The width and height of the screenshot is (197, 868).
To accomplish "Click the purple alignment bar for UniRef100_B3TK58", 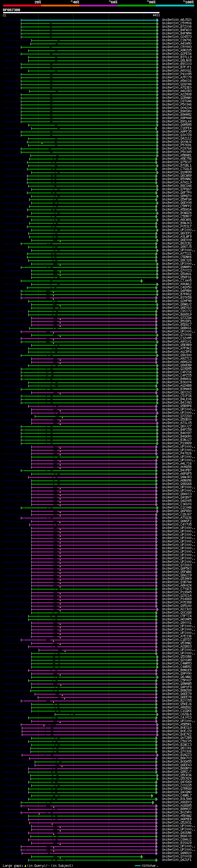I will [x=89, y=297].
